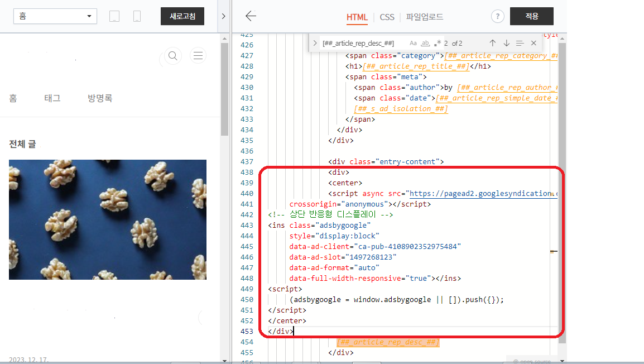Click the data-full-width-responsive attribute line

[x=375, y=279]
